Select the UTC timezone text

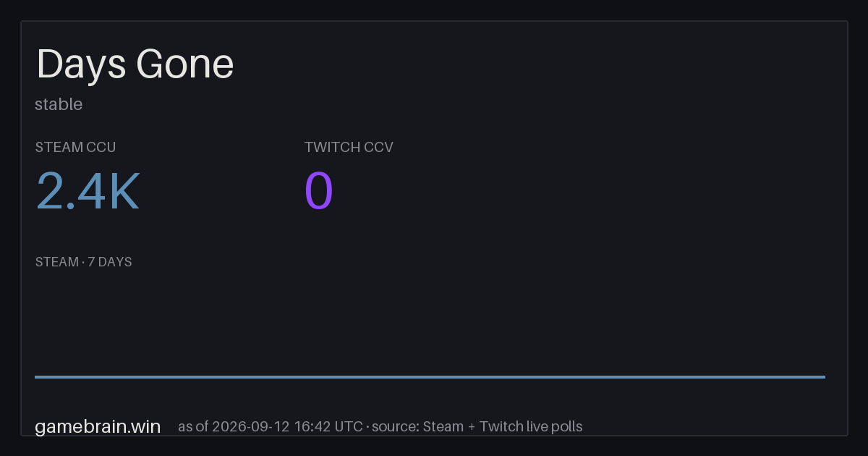(349, 426)
